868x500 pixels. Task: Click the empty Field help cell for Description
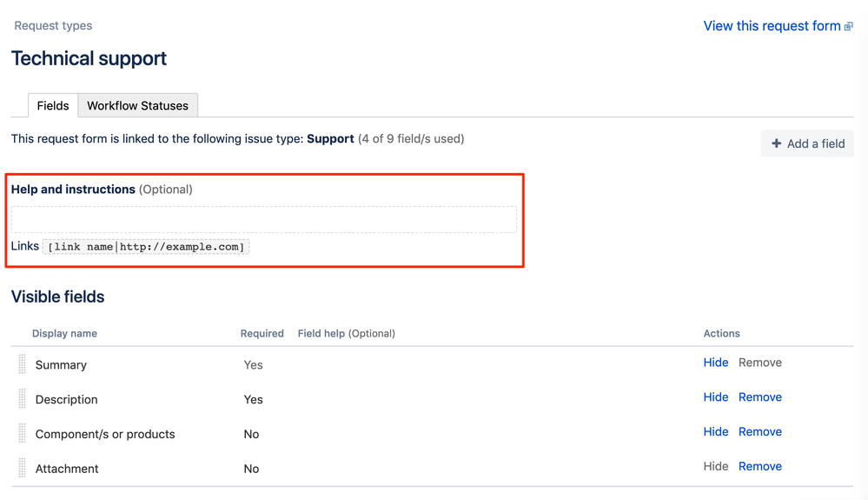(495, 398)
